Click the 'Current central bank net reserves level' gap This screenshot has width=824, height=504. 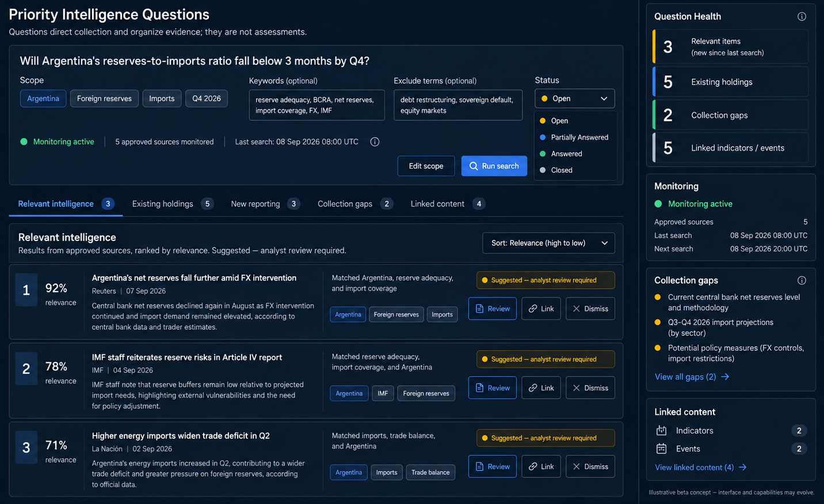pyautogui.click(x=734, y=302)
